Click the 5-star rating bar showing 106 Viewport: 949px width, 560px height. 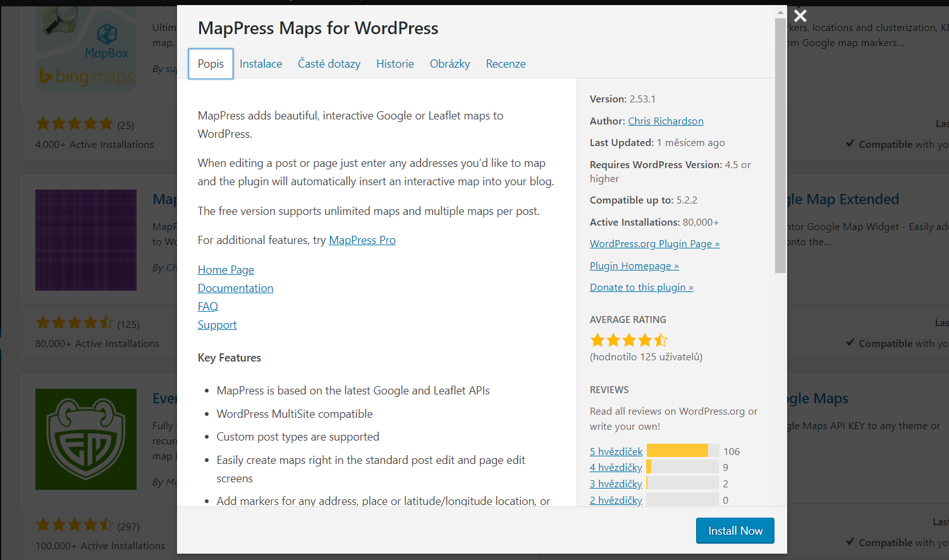[x=683, y=451]
